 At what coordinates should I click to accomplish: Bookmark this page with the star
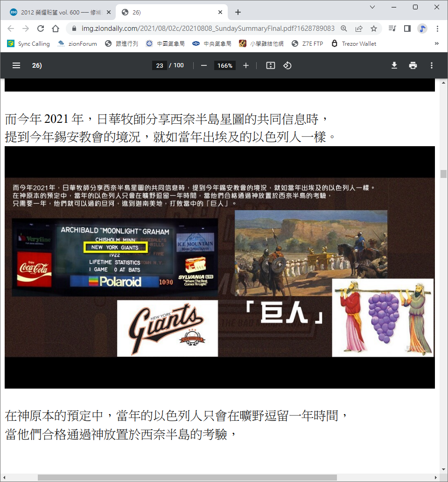pyautogui.click(x=374, y=28)
